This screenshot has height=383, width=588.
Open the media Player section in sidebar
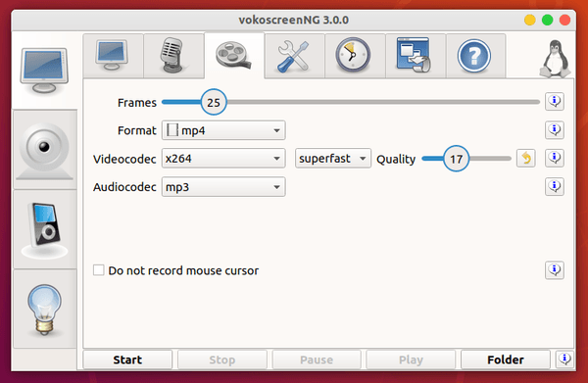45,229
